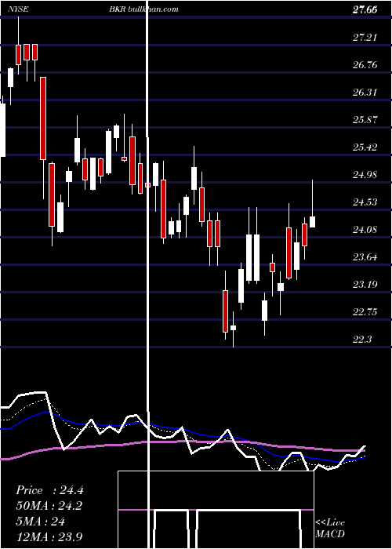Select the 26.31 price axis label
Image resolution: width=392 pixels, height=549 pixels.
click(365, 92)
